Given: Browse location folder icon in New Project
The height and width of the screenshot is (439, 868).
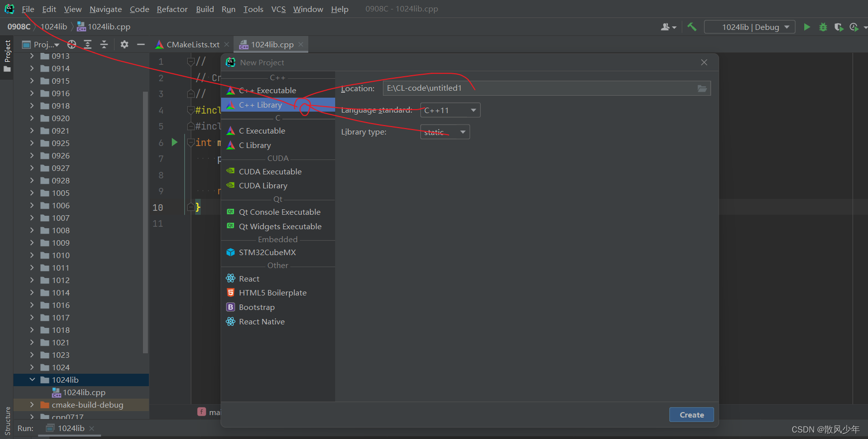Looking at the screenshot, I should 702,89.
